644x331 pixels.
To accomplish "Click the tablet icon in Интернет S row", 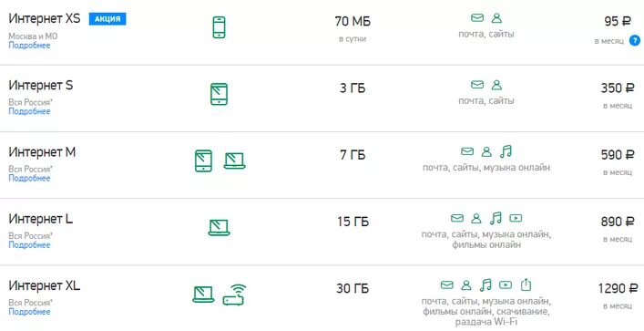I will point(219,94).
